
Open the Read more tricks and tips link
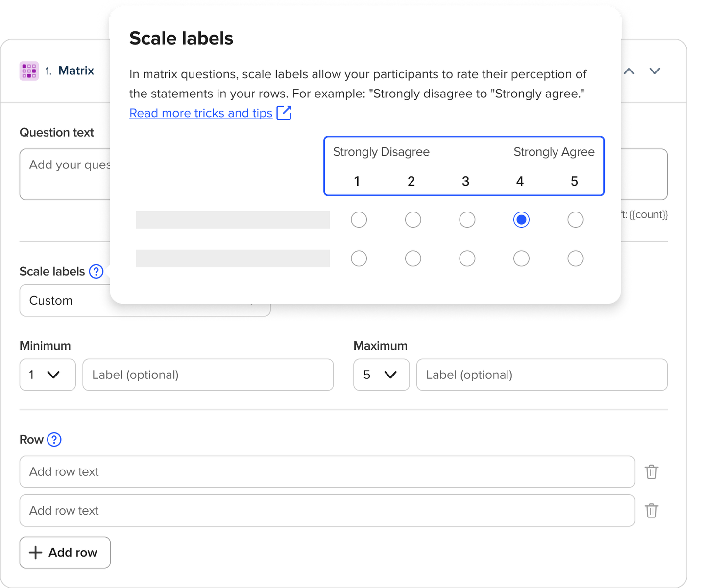tap(201, 113)
